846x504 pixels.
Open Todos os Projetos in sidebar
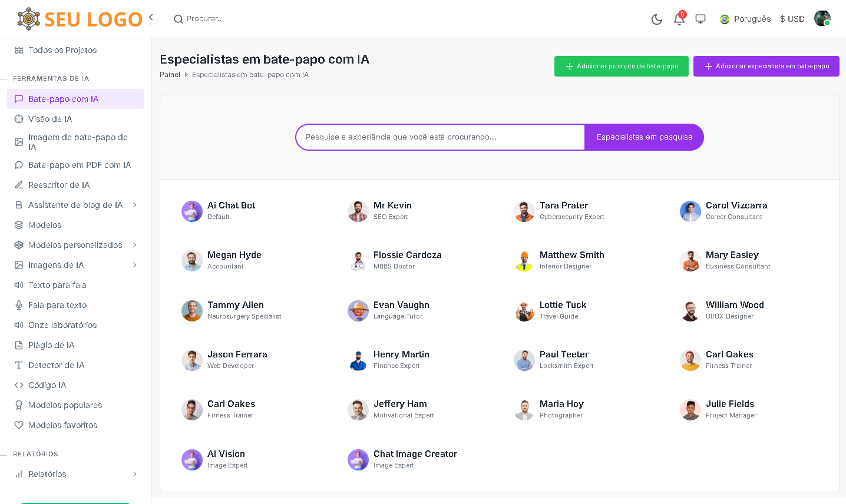point(62,50)
